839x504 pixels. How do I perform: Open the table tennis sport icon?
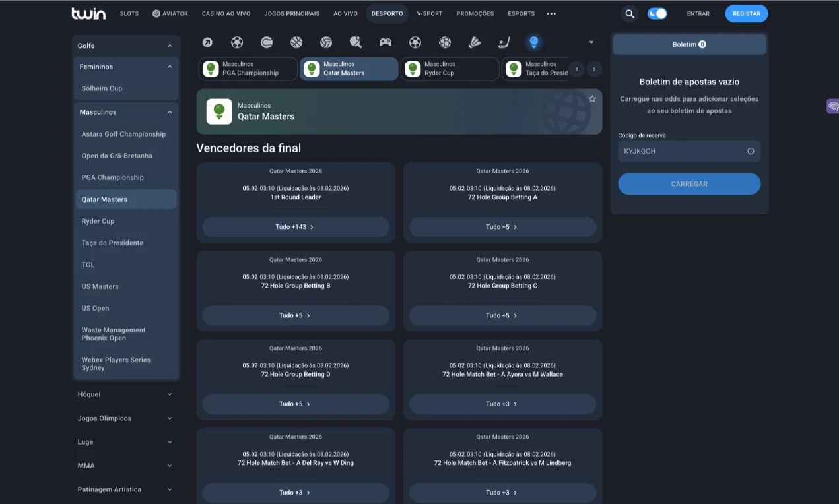point(356,42)
